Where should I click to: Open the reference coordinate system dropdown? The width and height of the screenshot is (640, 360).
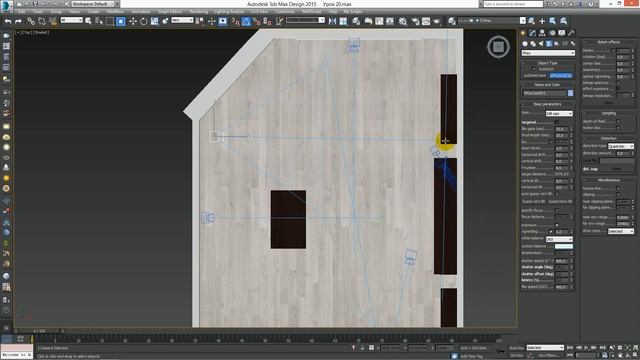(182, 20)
